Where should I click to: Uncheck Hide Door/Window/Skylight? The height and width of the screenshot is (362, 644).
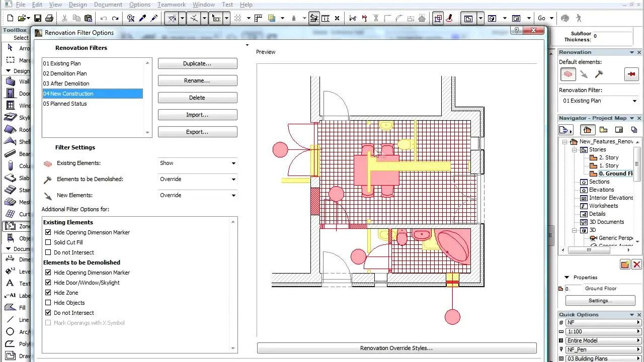coord(48,283)
